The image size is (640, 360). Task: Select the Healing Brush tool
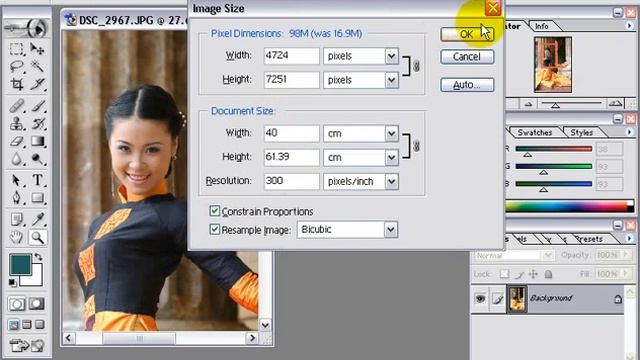pyautogui.click(x=16, y=106)
